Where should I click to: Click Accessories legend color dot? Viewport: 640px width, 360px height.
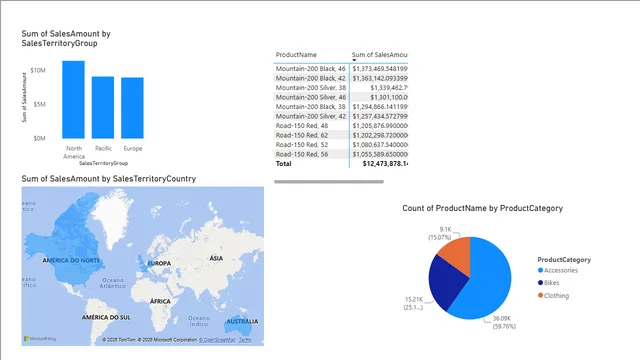(x=540, y=270)
